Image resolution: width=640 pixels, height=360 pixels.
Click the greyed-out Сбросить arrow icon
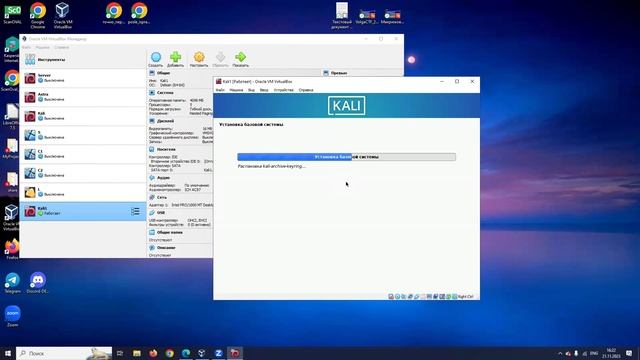(220, 59)
